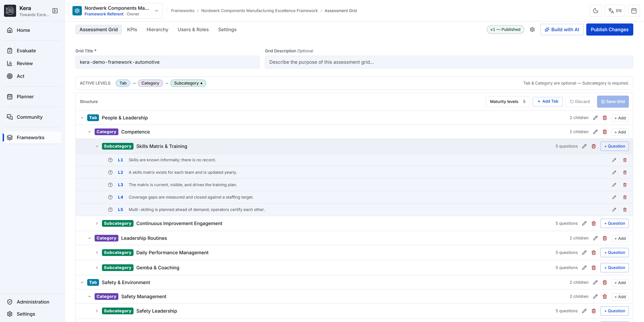Delete the L3 question row
644x322 pixels.
[625, 185]
